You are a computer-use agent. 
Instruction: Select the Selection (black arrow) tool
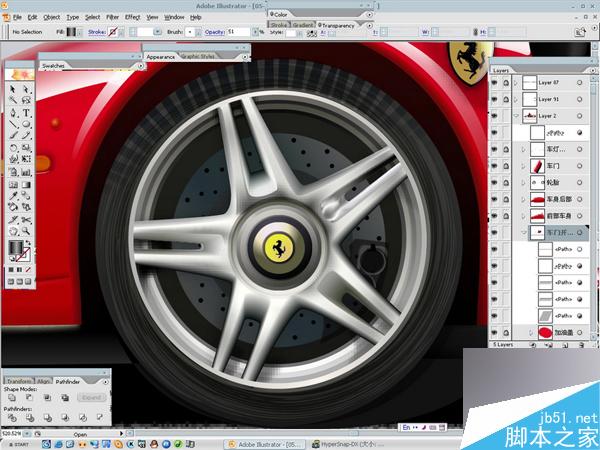(x=13, y=89)
